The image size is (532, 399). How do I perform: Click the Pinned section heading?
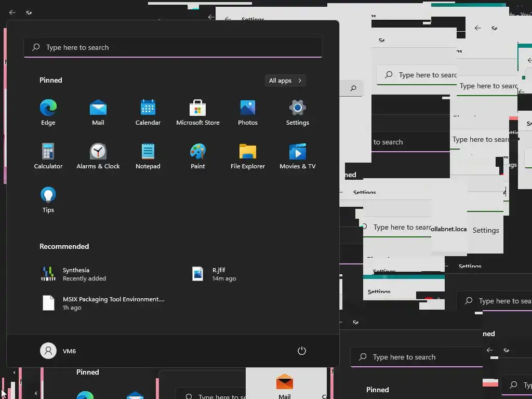(x=51, y=80)
